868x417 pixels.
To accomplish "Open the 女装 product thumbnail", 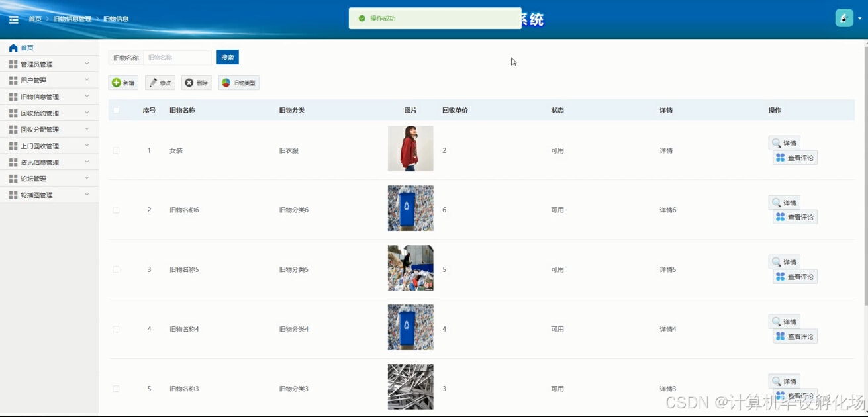I will 410,149.
